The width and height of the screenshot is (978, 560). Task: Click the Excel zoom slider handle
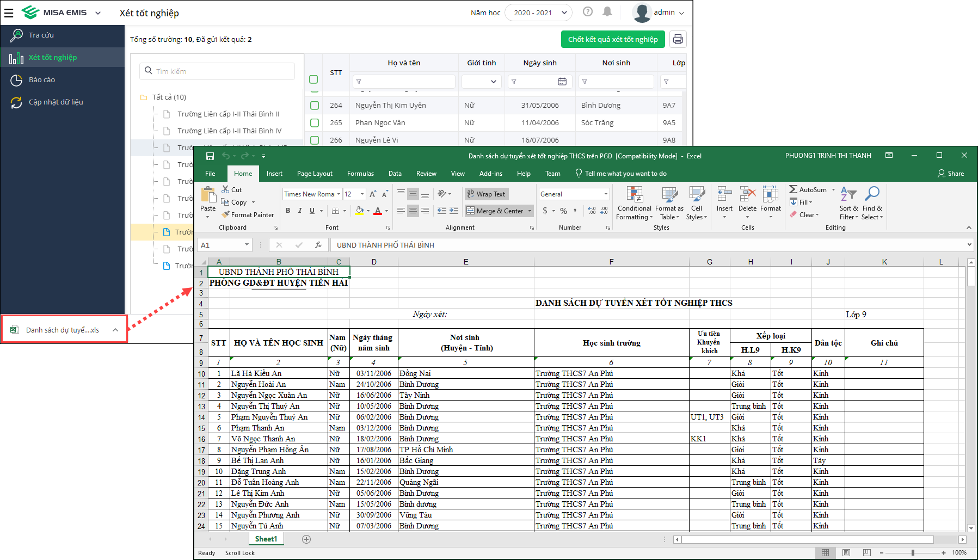(x=913, y=553)
